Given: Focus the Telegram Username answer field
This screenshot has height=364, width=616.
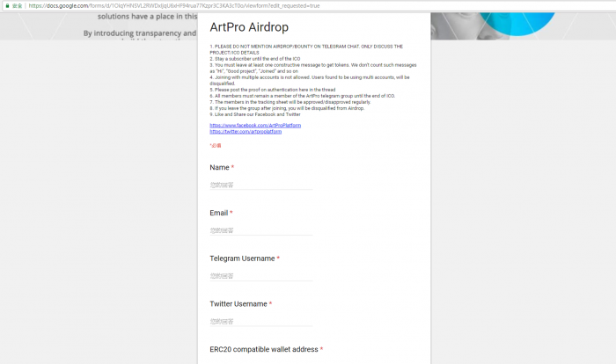Looking at the screenshot, I should pyautogui.click(x=261, y=276).
